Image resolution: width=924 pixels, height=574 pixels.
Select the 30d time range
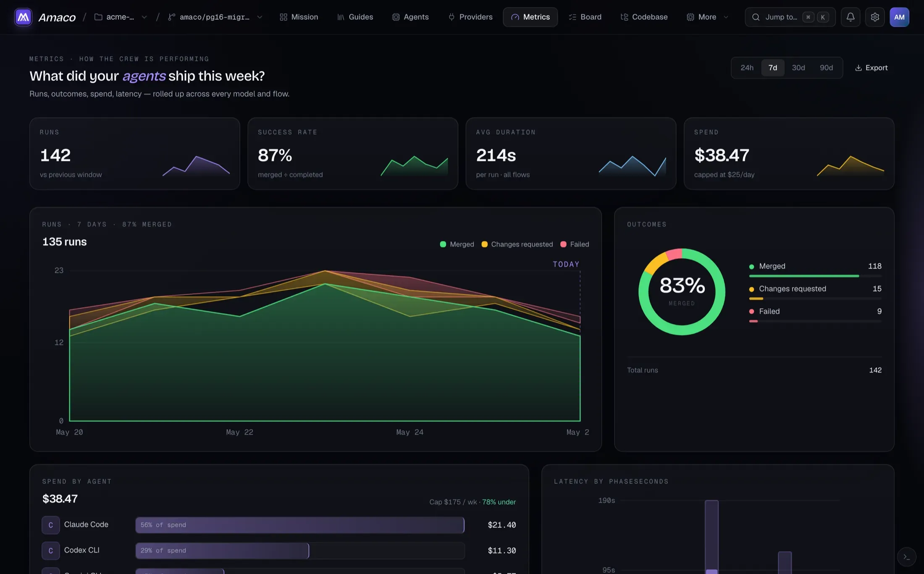click(798, 68)
